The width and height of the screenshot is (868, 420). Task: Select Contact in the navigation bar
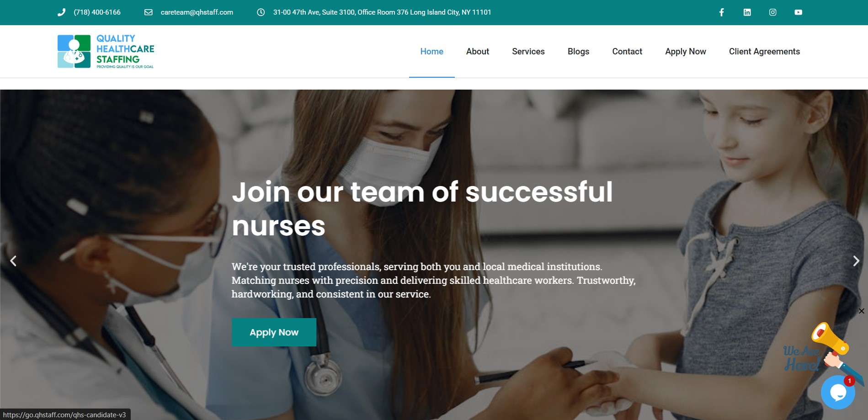[x=627, y=52]
